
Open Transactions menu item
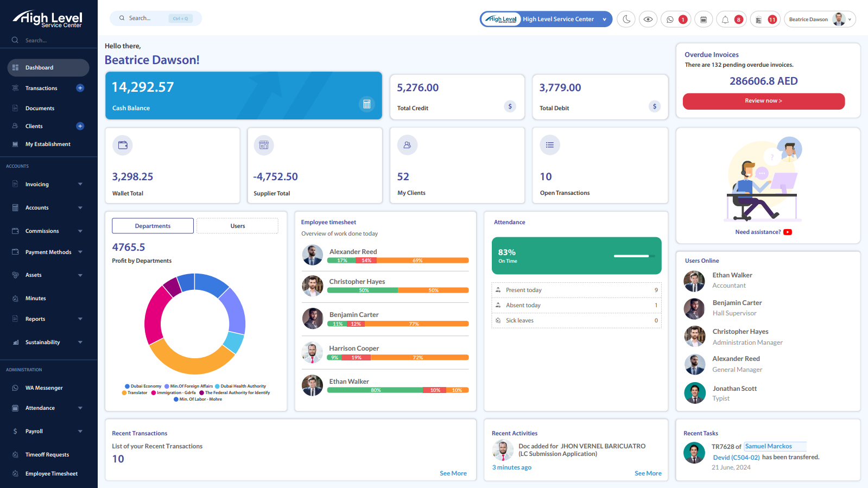pyautogui.click(x=41, y=88)
